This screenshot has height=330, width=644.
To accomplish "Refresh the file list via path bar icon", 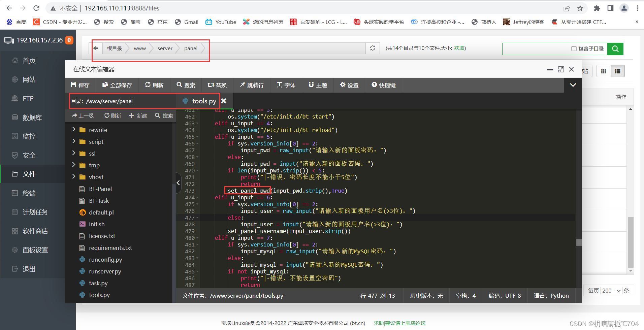I will pyautogui.click(x=373, y=48).
